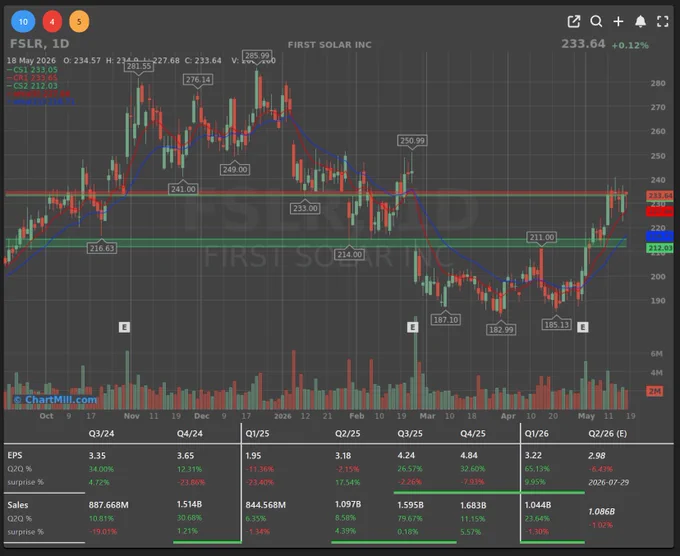Open chart in new window icon
The width and height of the screenshot is (680, 556).
click(574, 21)
